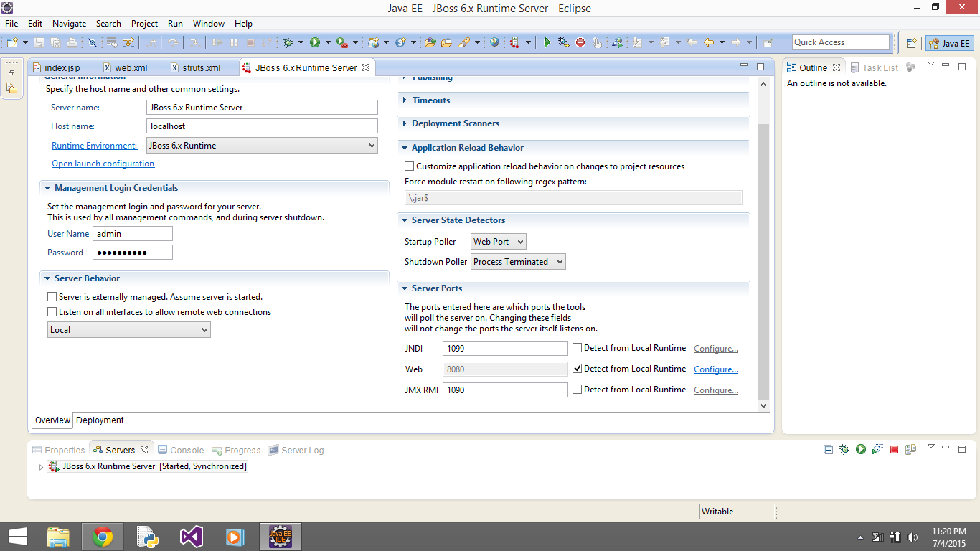Open the Web Browser globe icon

[x=494, y=43]
